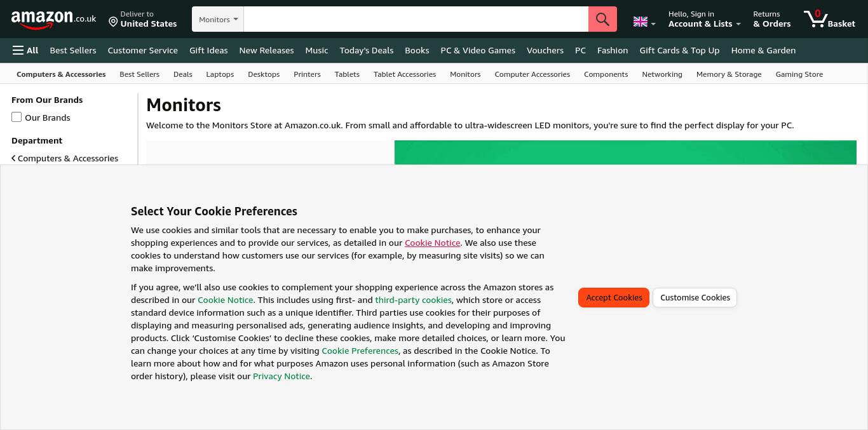The height and width of the screenshot is (430, 868).
Task: Select Music in the nav bar
Action: pos(316,50)
